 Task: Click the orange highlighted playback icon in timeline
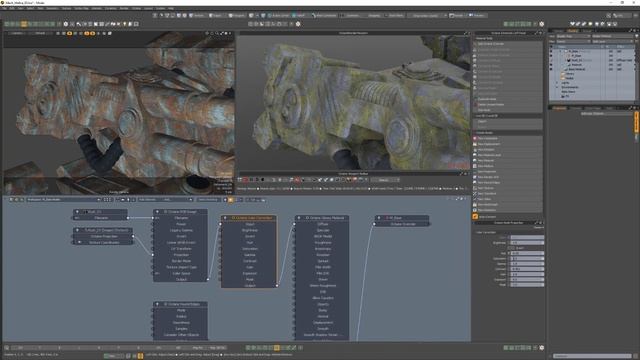(277, 348)
